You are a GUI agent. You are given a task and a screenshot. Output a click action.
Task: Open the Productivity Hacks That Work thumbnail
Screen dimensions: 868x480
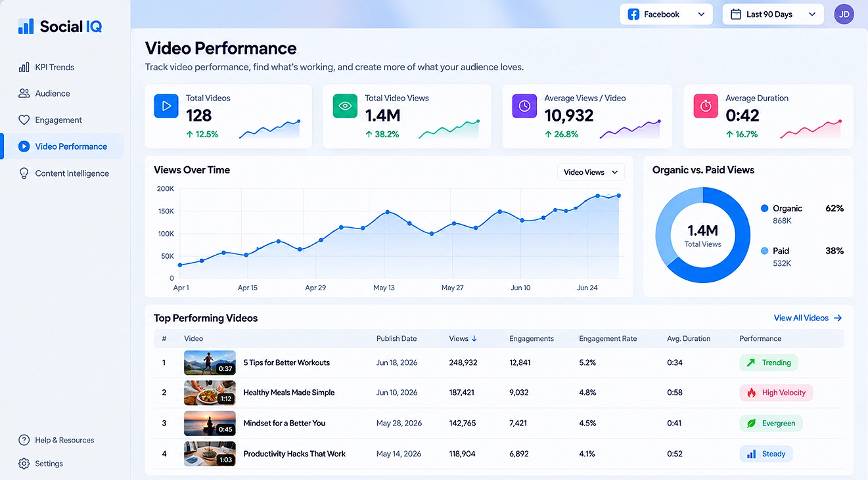click(210, 454)
